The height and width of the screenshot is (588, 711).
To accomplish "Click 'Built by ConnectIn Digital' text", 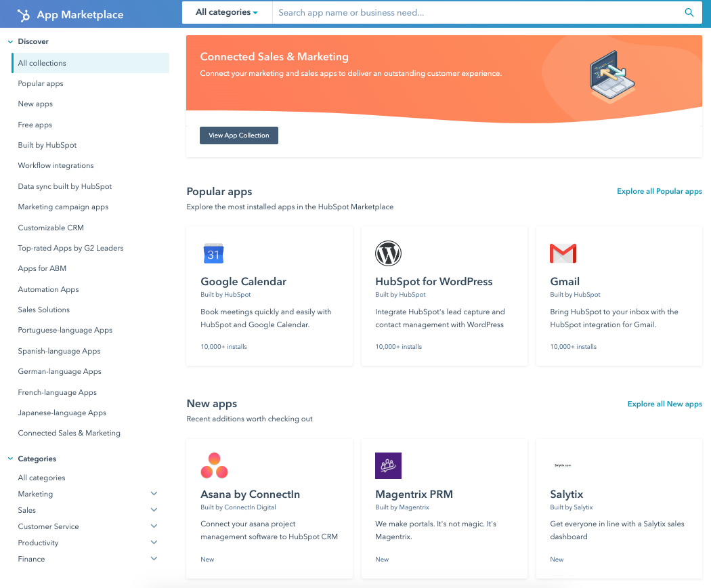I will point(238,507).
